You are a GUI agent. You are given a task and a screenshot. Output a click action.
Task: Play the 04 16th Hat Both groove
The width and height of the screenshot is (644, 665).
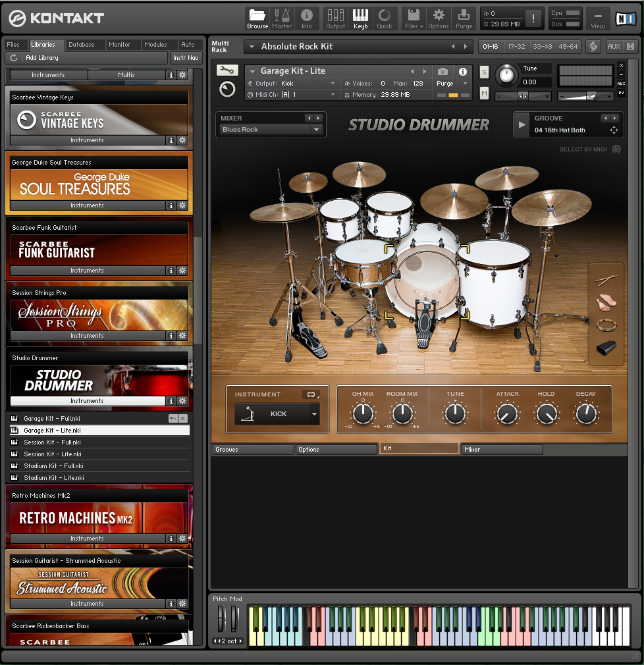coord(522,124)
